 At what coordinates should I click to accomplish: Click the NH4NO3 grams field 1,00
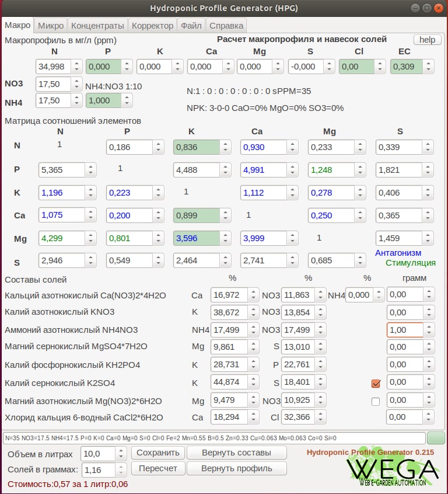pos(405,330)
